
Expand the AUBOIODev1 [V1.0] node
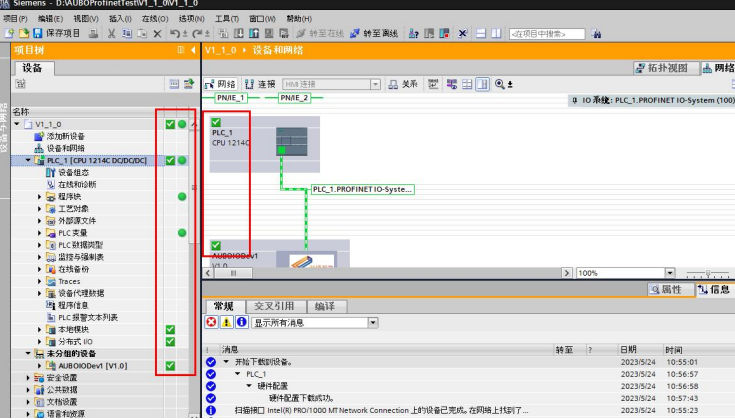pyautogui.click(x=39, y=366)
